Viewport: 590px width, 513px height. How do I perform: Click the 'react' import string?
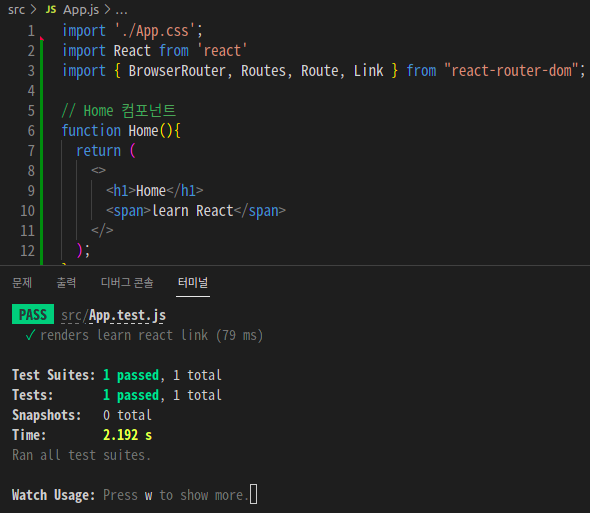222,51
